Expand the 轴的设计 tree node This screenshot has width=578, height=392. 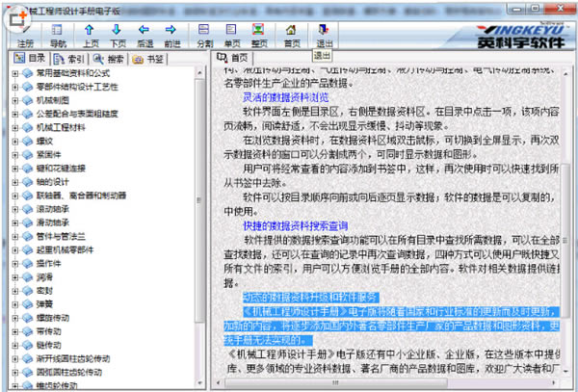(14, 180)
